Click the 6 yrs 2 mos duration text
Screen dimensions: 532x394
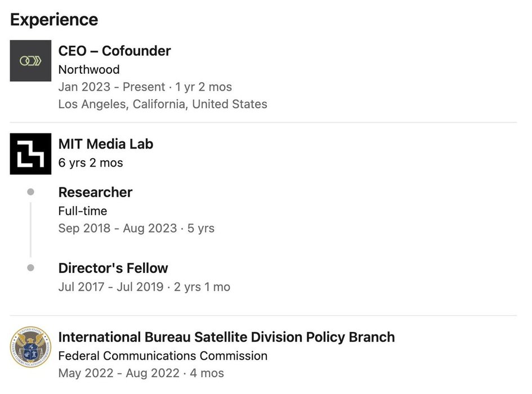tap(91, 163)
